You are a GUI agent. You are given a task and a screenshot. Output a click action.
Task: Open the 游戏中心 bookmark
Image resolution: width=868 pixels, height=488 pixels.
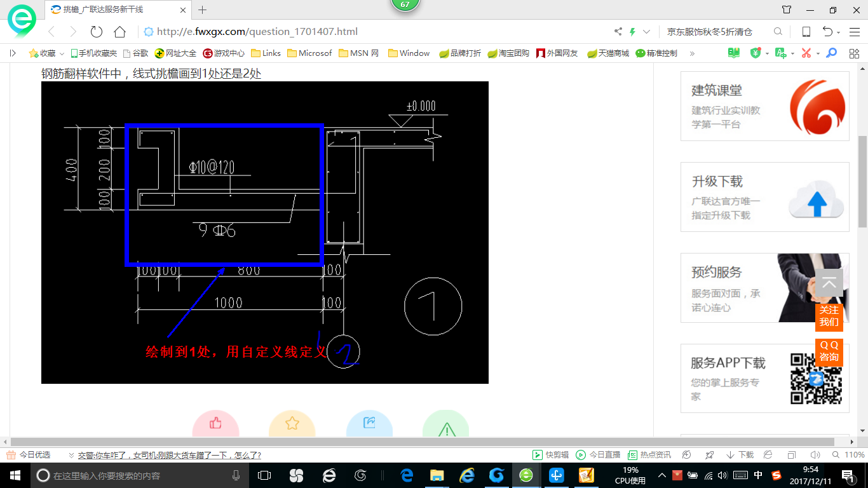click(224, 53)
